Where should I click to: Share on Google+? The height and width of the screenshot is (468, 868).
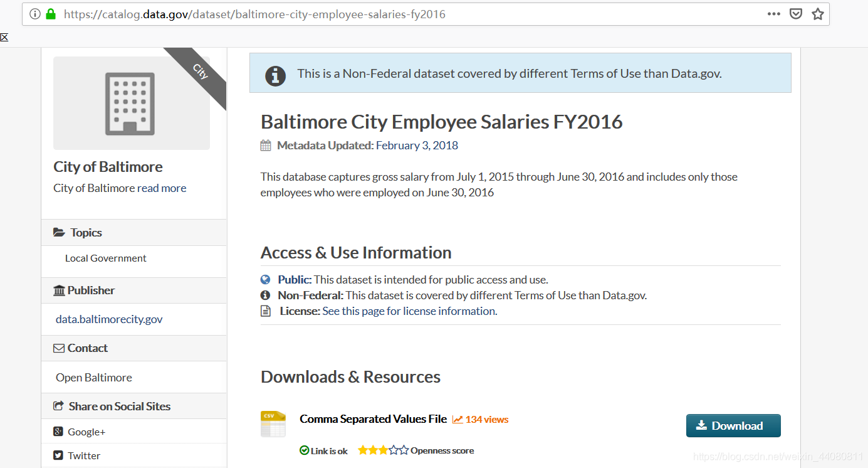click(86, 432)
